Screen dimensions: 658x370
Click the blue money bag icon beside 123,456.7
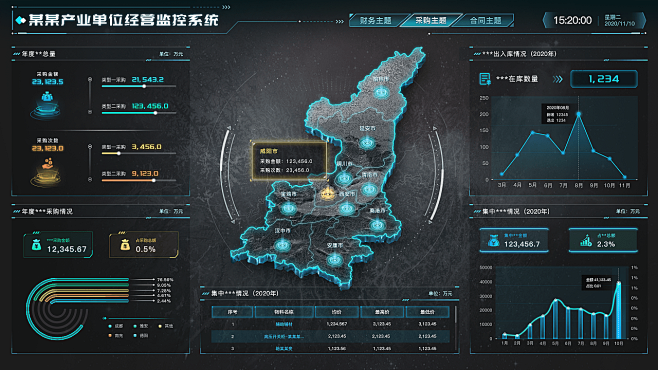click(494, 240)
